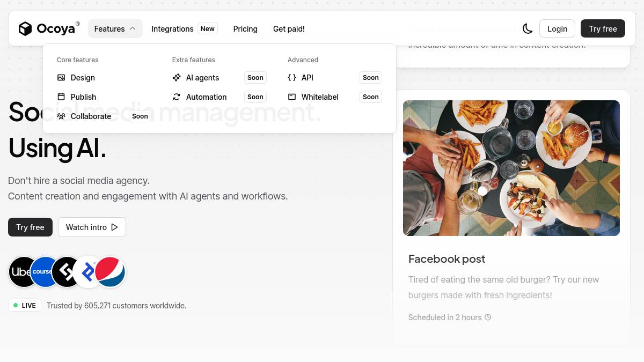Screen dimensions: 644x362
Task: Click Try free in the header
Action: [603, 28]
